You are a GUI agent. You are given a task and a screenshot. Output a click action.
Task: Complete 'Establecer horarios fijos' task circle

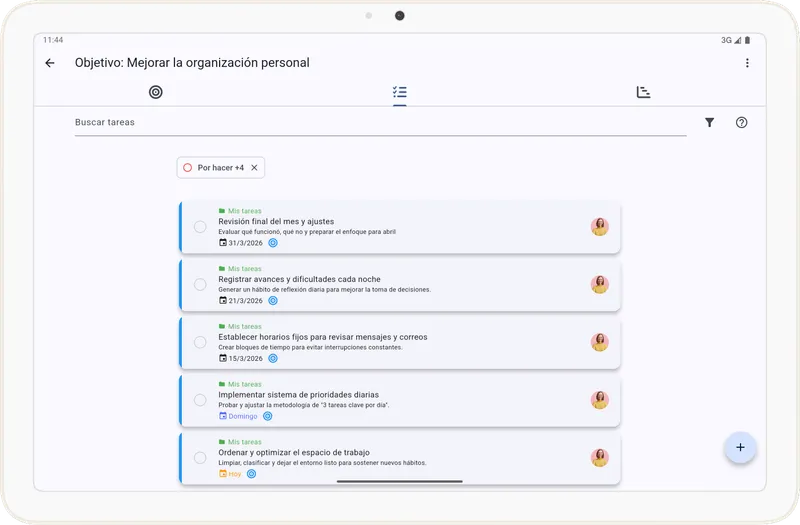[200, 342]
